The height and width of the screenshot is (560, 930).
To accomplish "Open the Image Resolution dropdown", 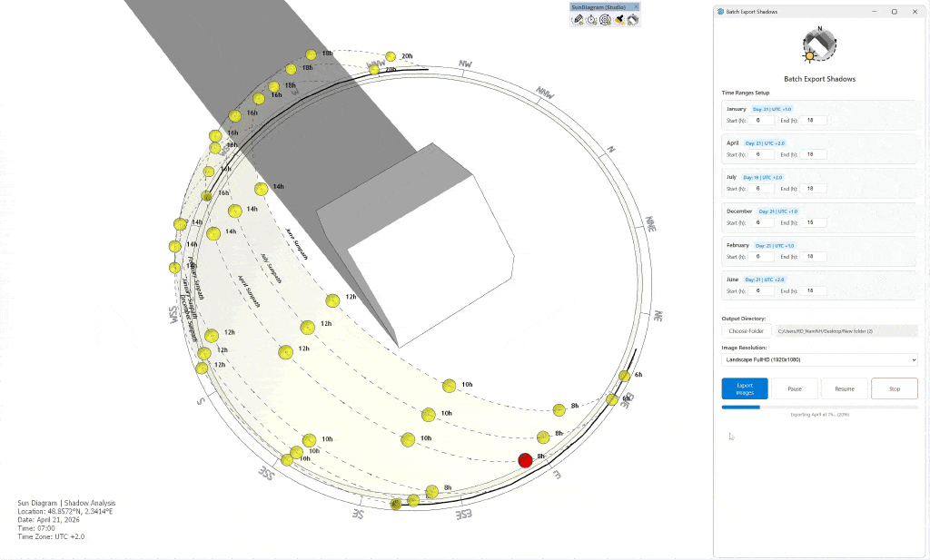I will click(x=818, y=359).
